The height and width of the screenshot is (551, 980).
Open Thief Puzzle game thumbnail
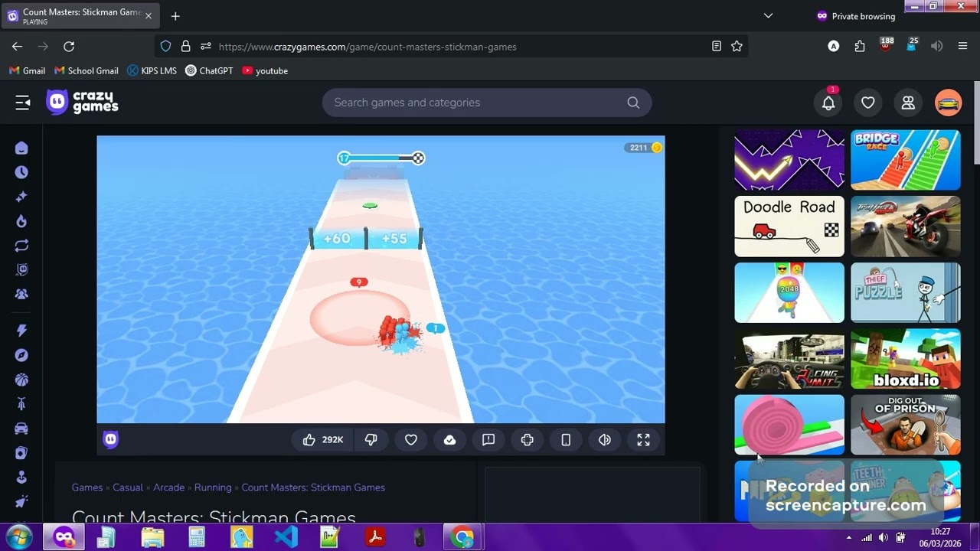tap(906, 292)
